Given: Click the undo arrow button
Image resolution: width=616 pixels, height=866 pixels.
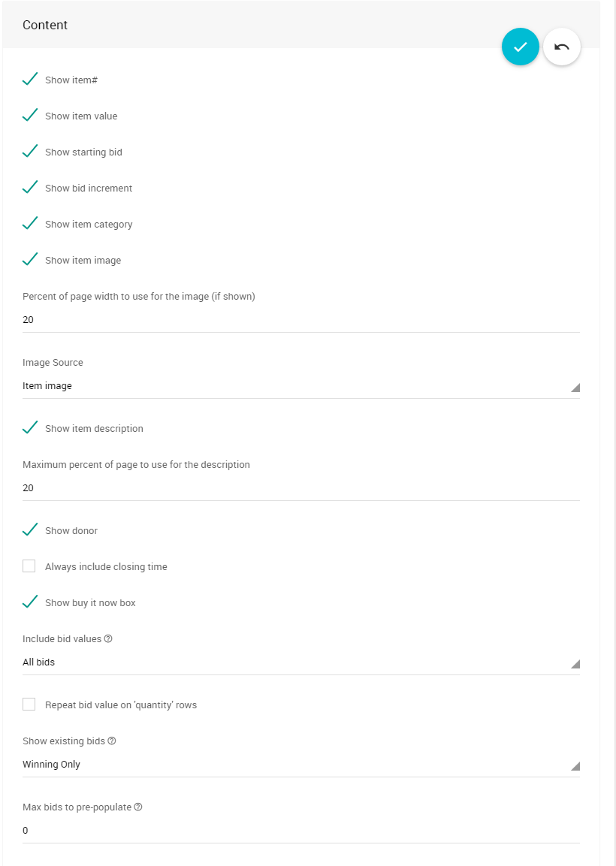Looking at the screenshot, I should click(x=562, y=47).
